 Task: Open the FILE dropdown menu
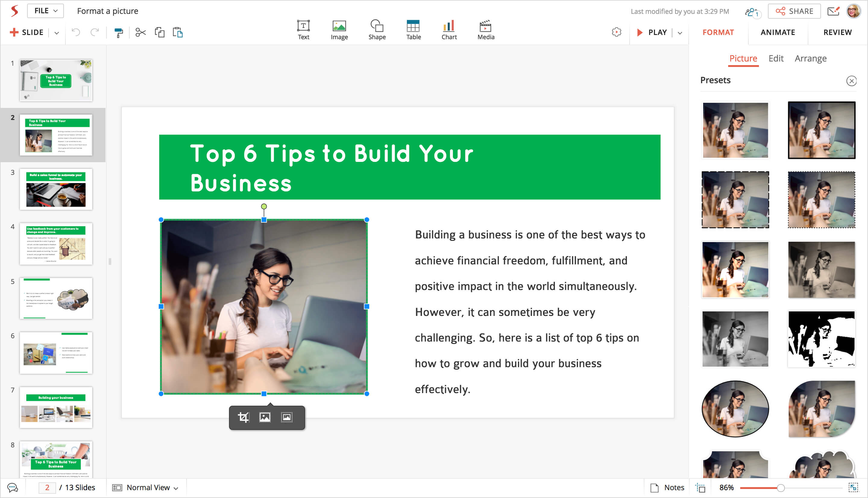(x=46, y=11)
